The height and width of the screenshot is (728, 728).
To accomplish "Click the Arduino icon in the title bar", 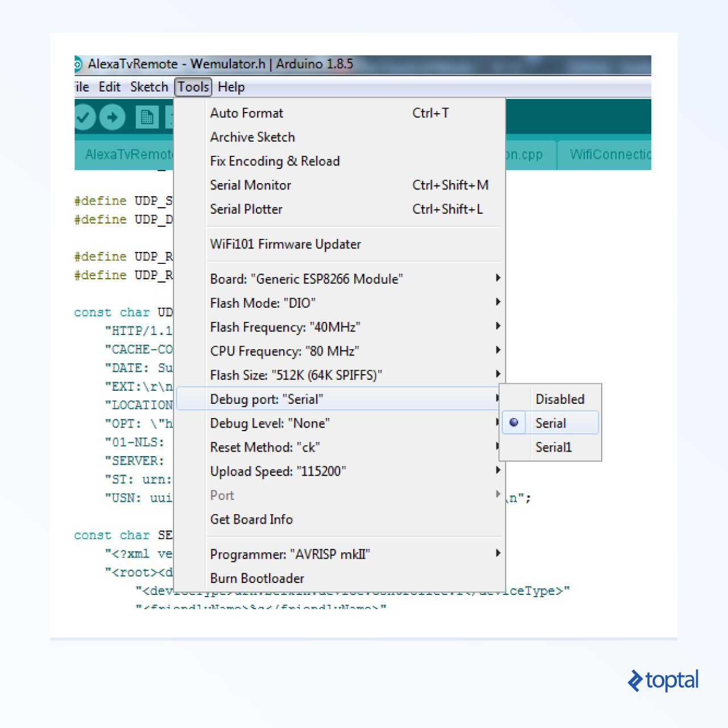I will click(78, 64).
